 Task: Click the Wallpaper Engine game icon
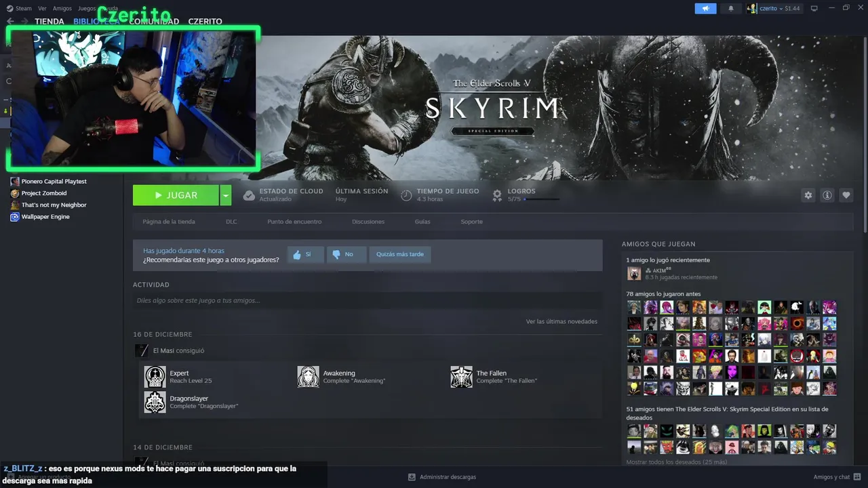(15, 217)
